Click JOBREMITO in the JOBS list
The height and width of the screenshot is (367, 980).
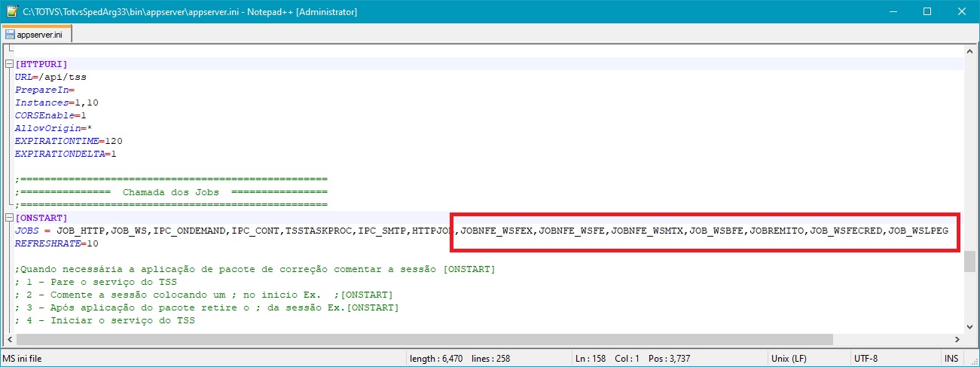[777, 231]
